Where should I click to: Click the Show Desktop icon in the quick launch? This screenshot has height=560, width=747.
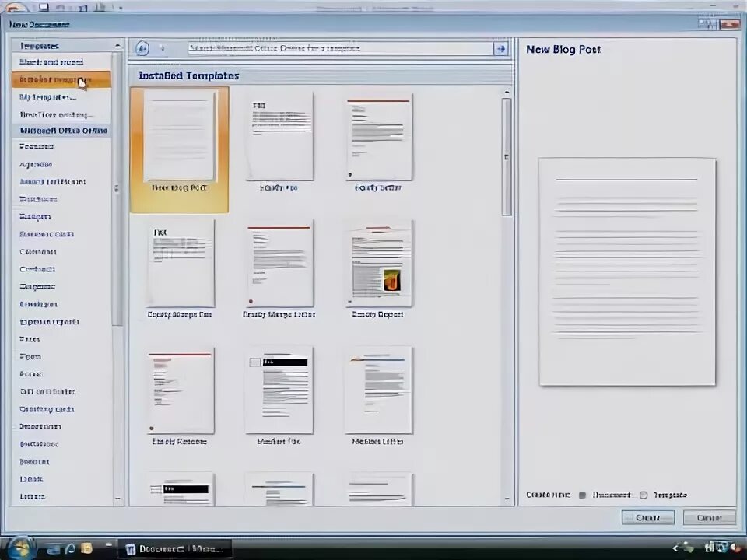[54, 548]
